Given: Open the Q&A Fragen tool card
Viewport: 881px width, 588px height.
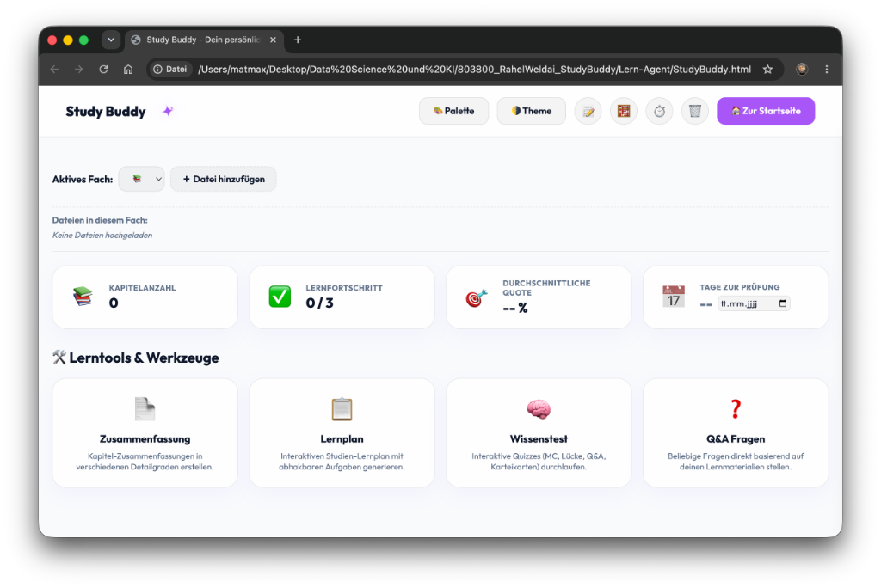Looking at the screenshot, I should pyautogui.click(x=736, y=433).
